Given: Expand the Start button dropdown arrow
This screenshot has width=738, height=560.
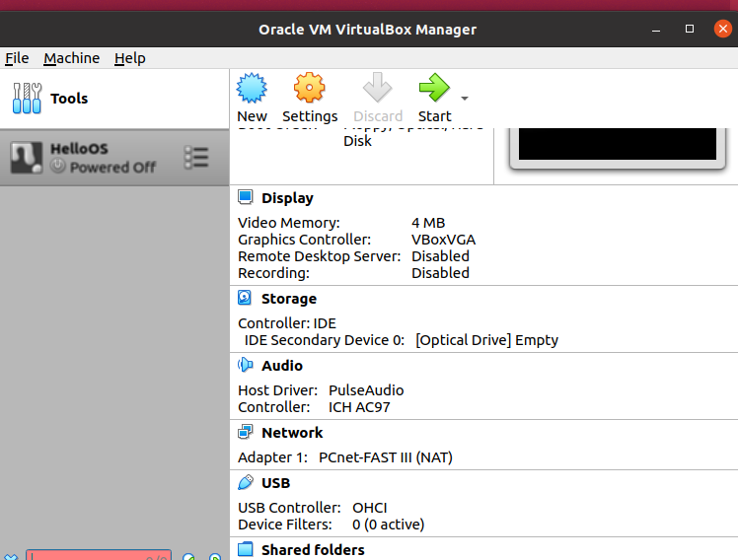Looking at the screenshot, I should click(x=465, y=99).
